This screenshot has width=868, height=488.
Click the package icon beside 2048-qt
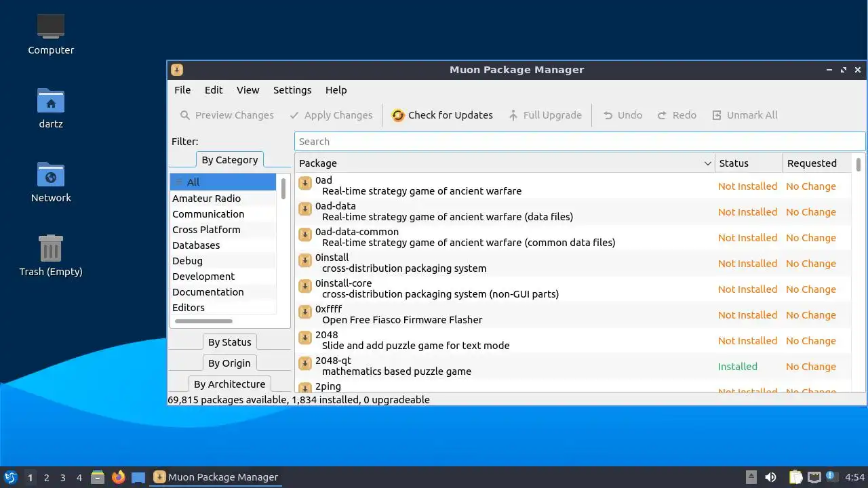point(305,363)
